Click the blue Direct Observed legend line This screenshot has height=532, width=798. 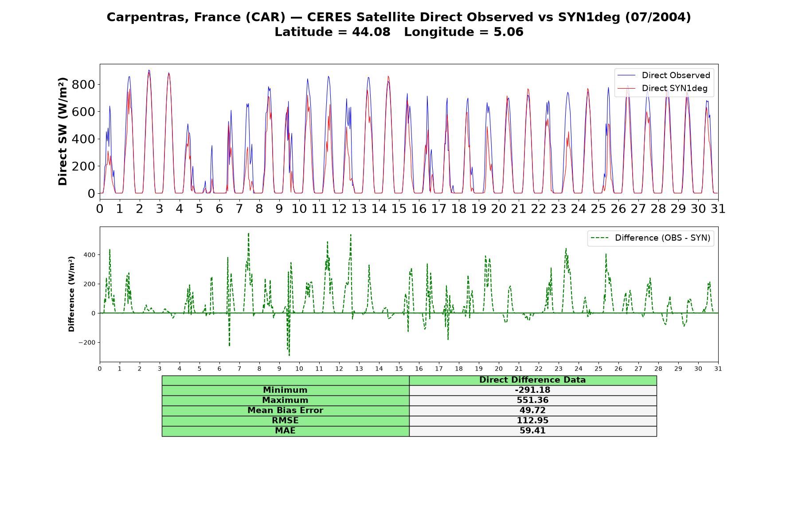tap(626, 75)
